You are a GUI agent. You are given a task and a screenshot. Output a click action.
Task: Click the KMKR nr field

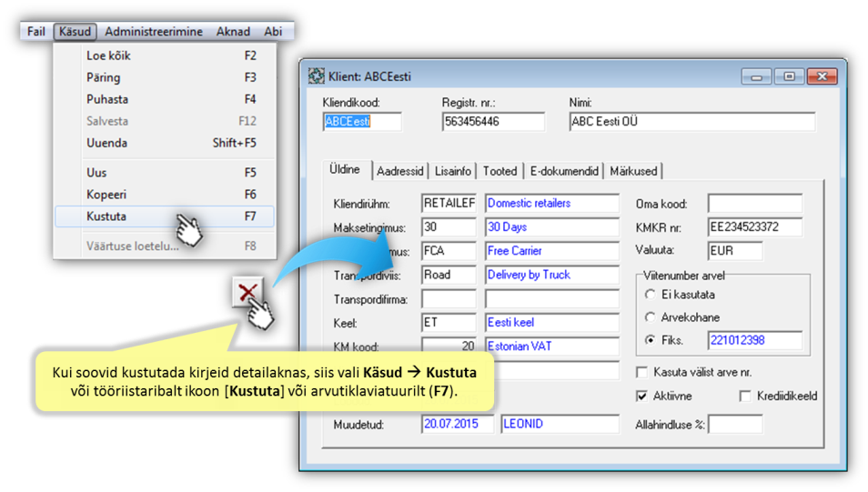pyautogui.click(x=755, y=227)
